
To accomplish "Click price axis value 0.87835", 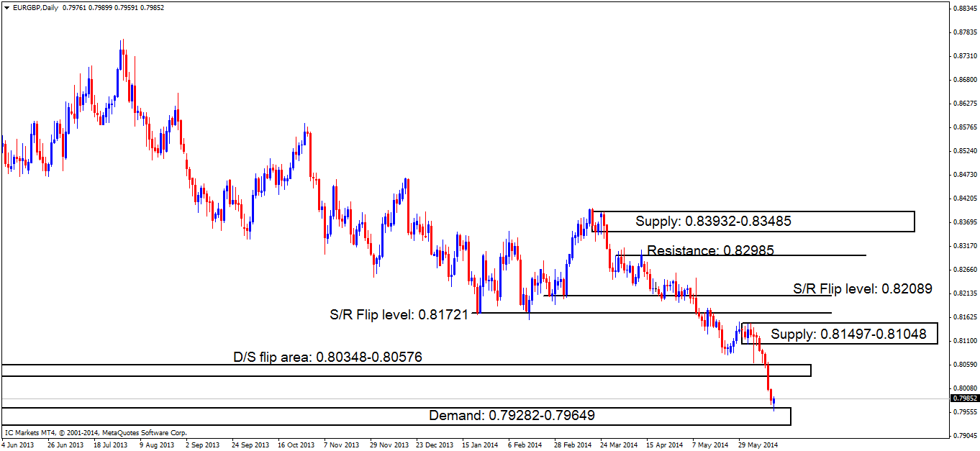I will coord(964,32).
